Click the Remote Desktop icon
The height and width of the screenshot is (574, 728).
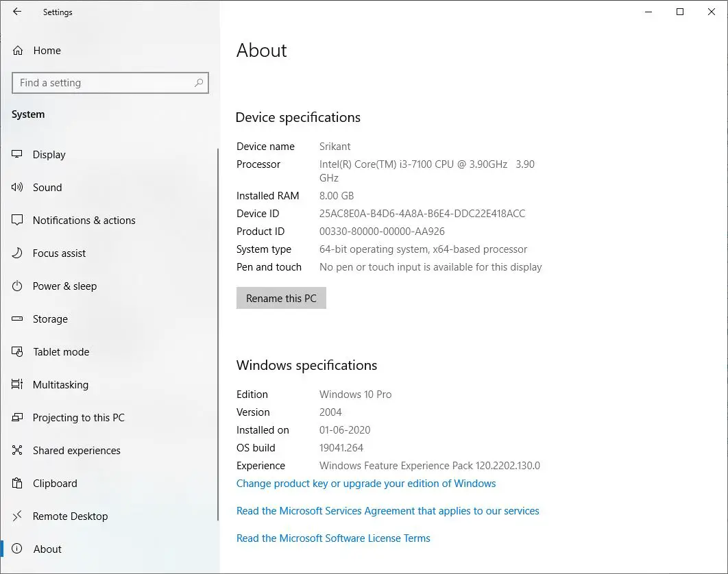tap(17, 516)
